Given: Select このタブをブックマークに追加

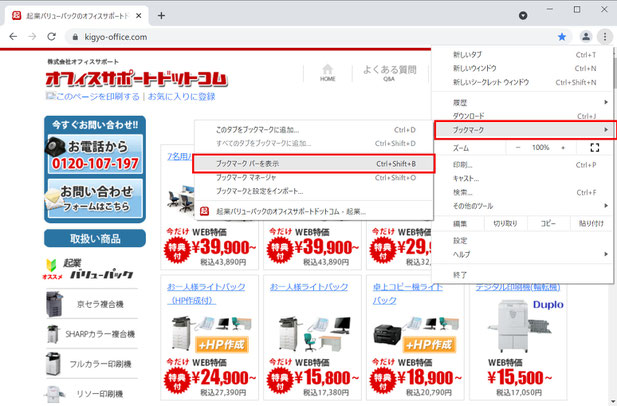Looking at the screenshot, I should pos(314,130).
